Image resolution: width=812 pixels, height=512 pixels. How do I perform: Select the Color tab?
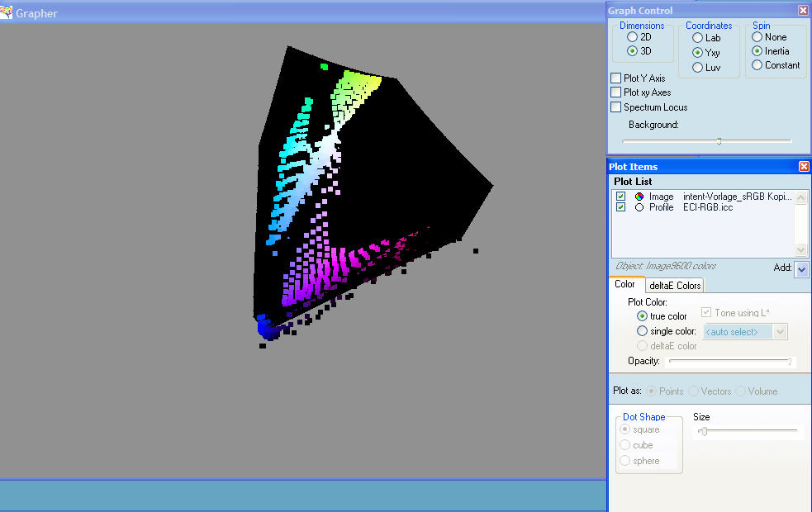pyautogui.click(x=624, y=285)
